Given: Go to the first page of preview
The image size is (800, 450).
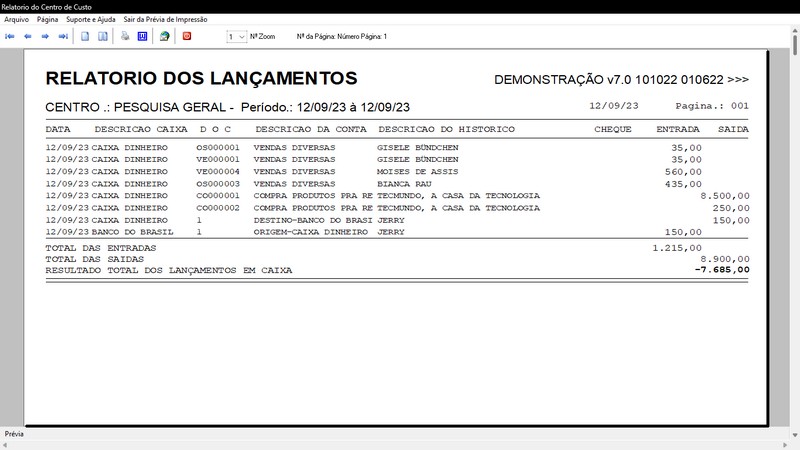Looking at the screenshot, I should [10, 36].
